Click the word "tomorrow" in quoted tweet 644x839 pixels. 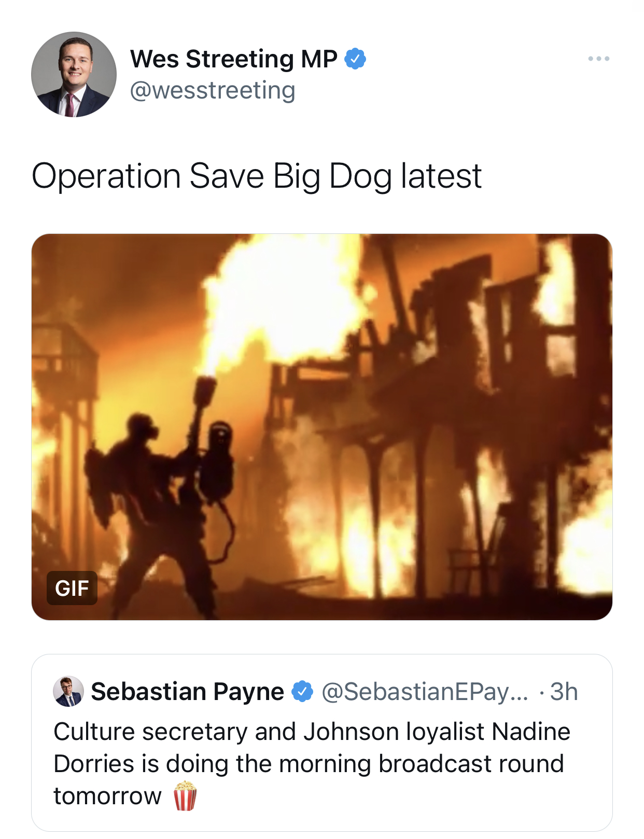click(107, 796)
